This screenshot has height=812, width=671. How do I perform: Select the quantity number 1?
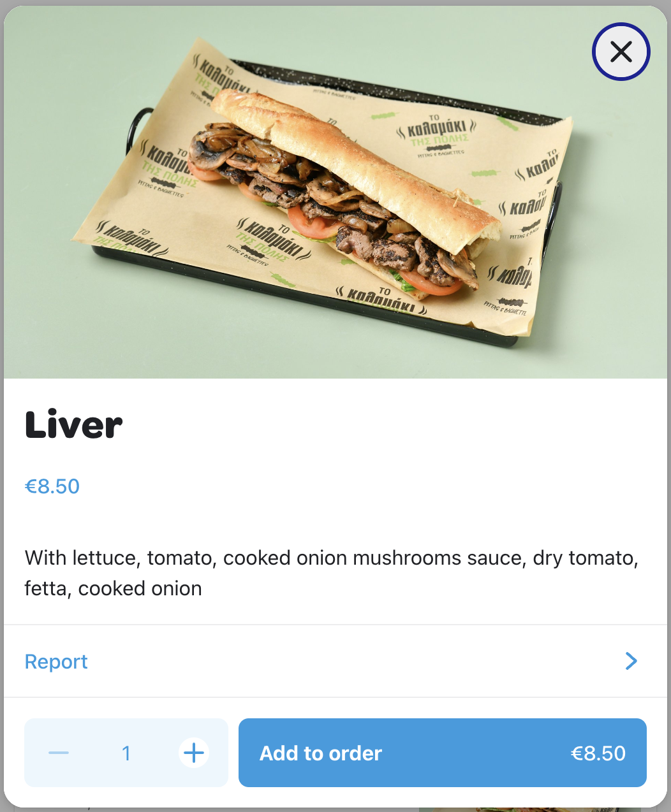tap(126, 753)
